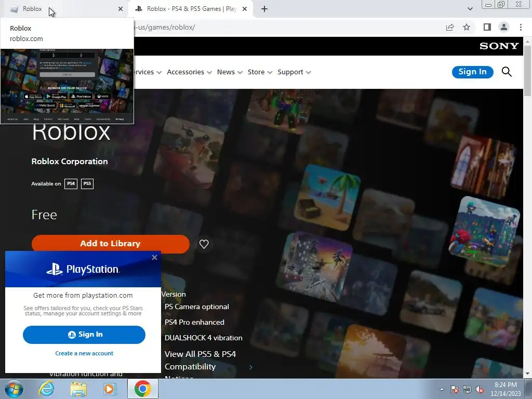Click the Action Center flag icon

[x=454, y=389]
